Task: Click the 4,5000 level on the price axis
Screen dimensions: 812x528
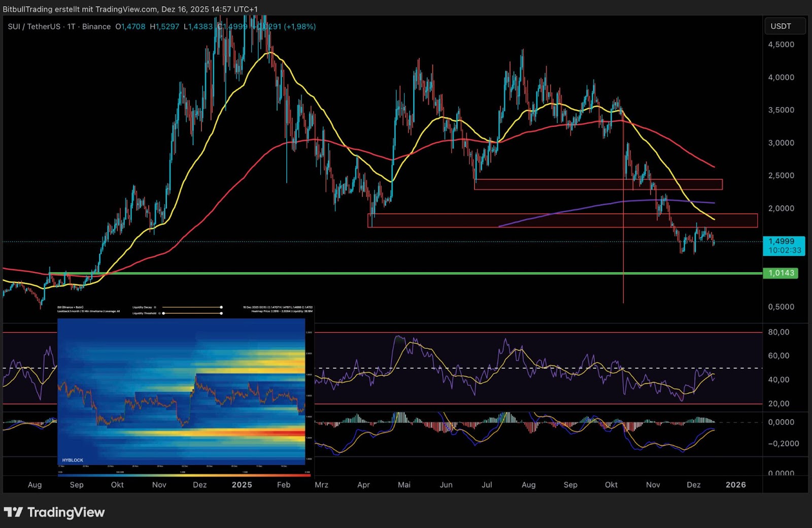Action: pyautogui.click(x=781, y=45)
